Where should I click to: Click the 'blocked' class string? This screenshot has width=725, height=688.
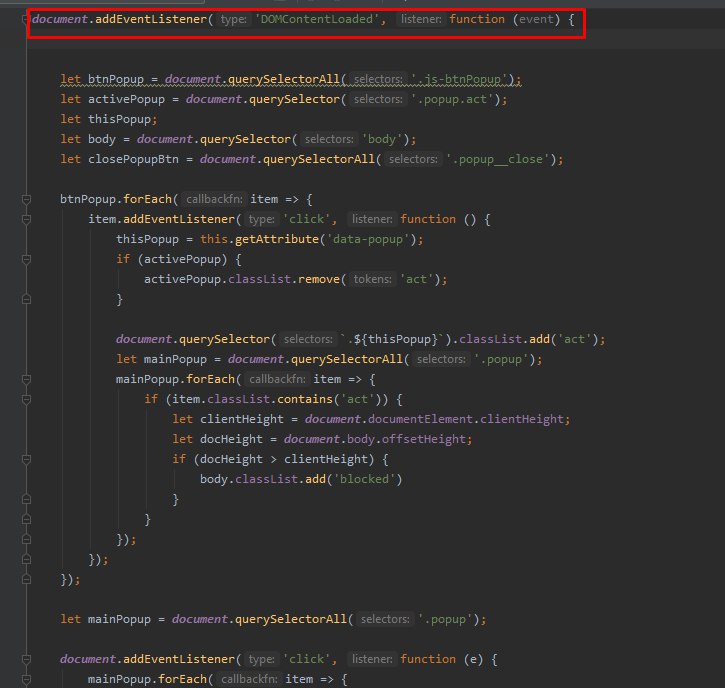pos(364,479)
